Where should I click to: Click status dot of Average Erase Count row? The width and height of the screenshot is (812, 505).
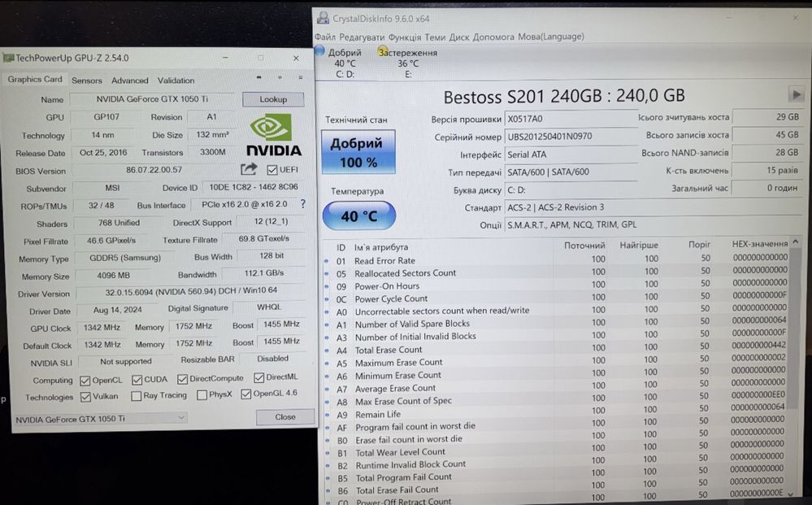pos(327,389)
